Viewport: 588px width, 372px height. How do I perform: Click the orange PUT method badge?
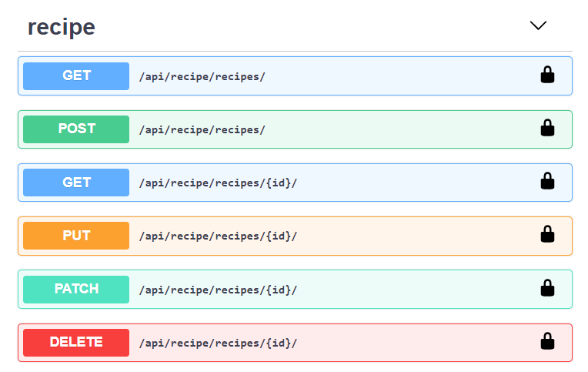[76, 236]
